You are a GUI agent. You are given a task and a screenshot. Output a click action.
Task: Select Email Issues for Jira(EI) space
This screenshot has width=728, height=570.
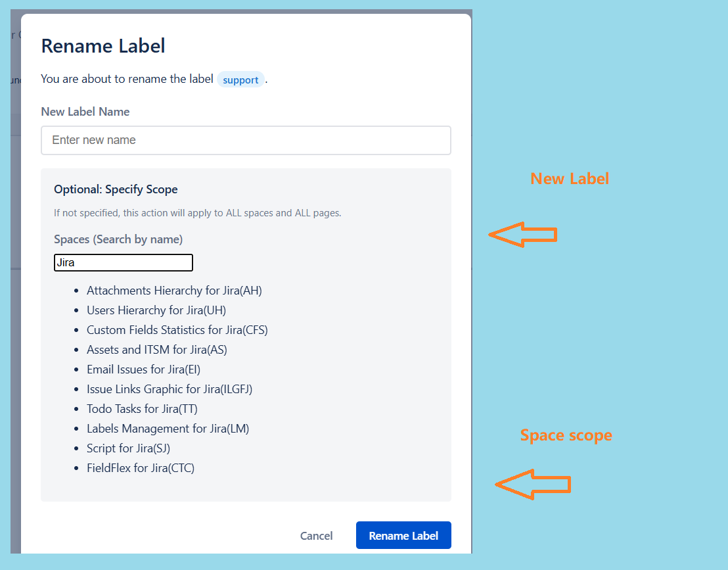(x=143, y=369)
